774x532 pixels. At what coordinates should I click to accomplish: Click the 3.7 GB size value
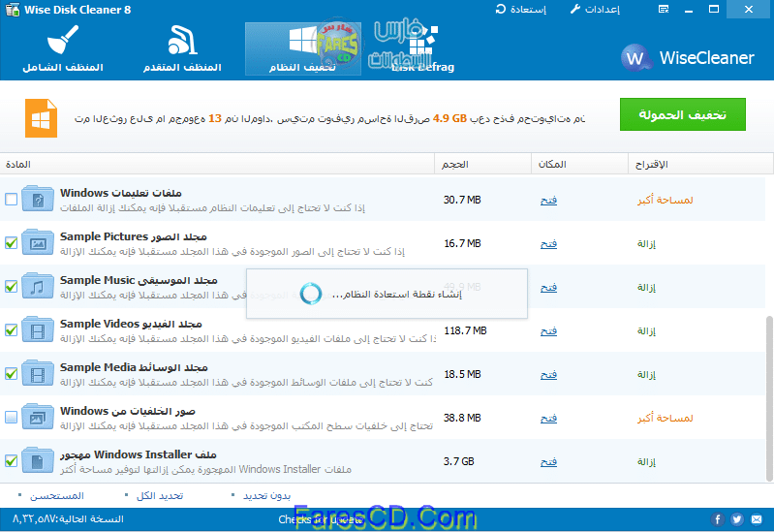point(458,461)
